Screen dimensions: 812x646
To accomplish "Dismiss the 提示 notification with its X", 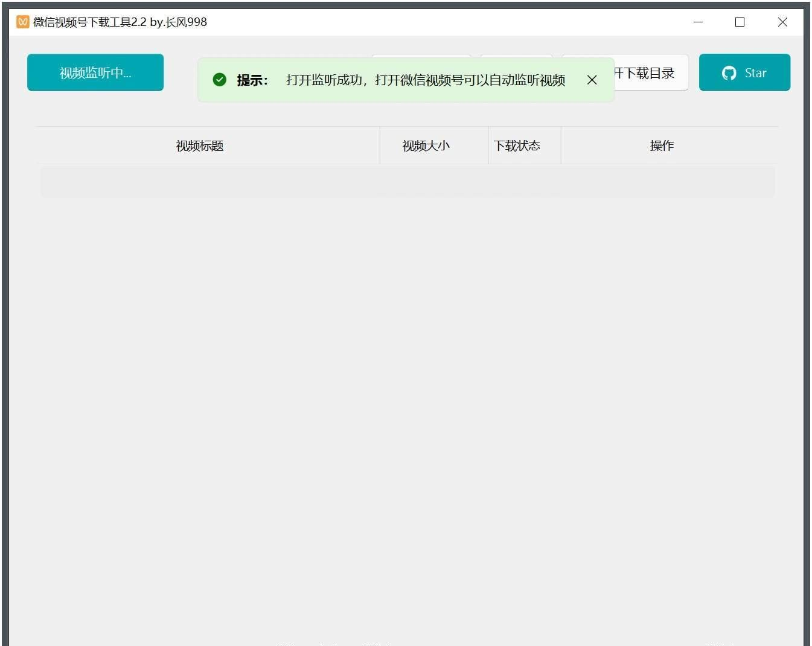I will (x=592, y=80).
